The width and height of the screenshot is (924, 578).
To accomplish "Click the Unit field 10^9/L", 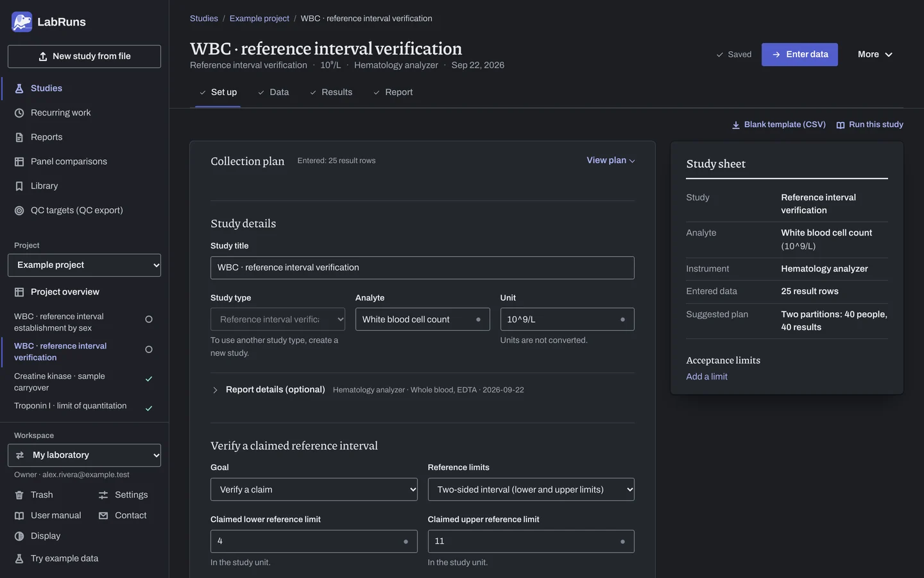I will pyautogui.click(x=567, y=319).
